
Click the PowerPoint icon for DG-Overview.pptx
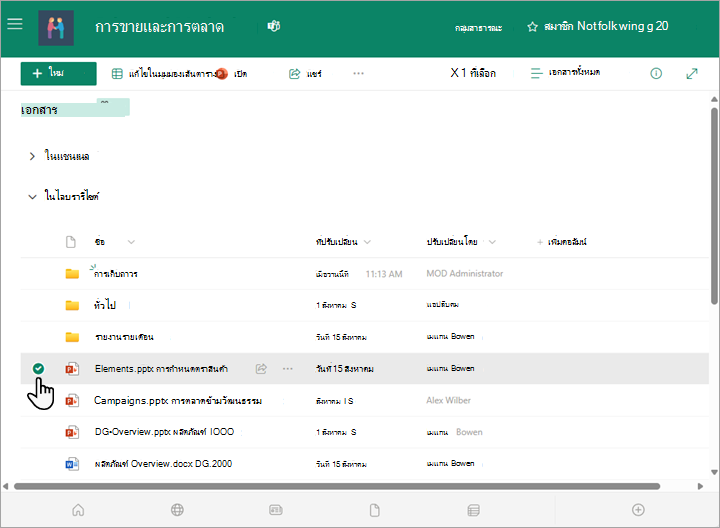point(72,432)
